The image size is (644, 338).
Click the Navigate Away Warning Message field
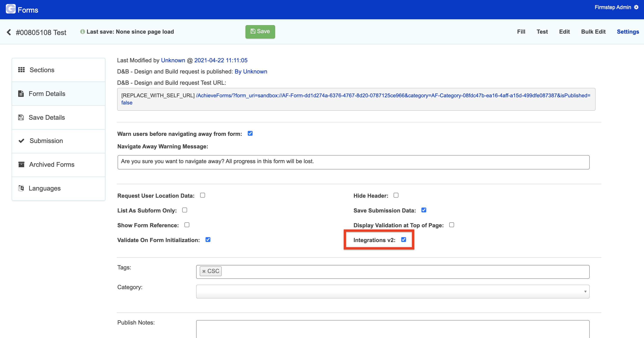[x=353, y=162]
